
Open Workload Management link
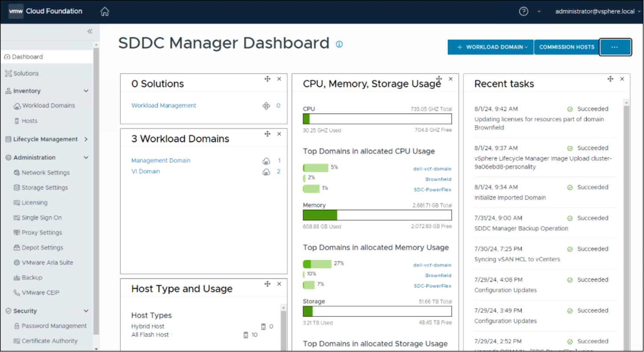coord(164,106)
